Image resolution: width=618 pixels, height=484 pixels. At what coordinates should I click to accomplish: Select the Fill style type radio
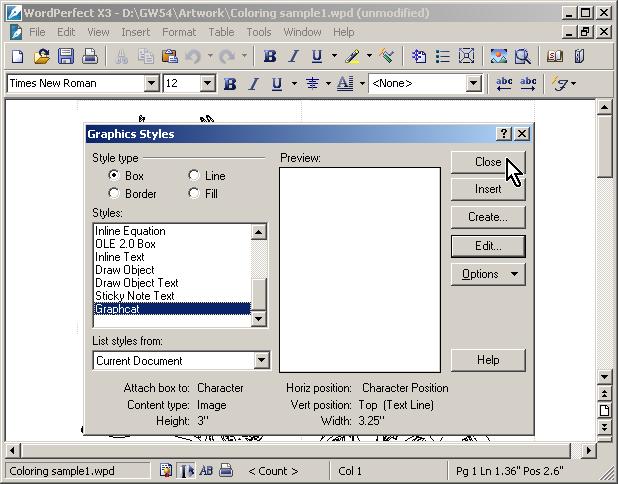[x=194, y=193]
